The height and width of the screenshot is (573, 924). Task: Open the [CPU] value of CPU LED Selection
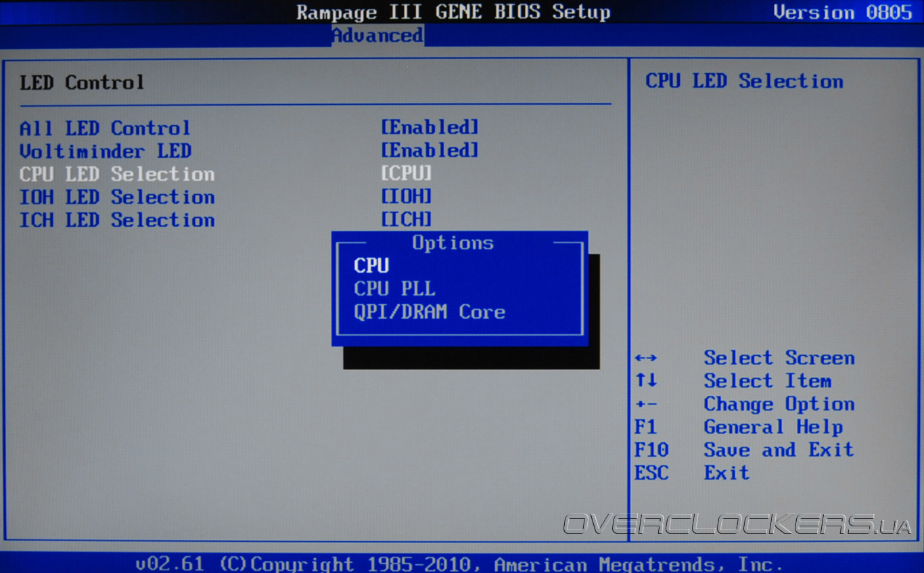(406, 174)
